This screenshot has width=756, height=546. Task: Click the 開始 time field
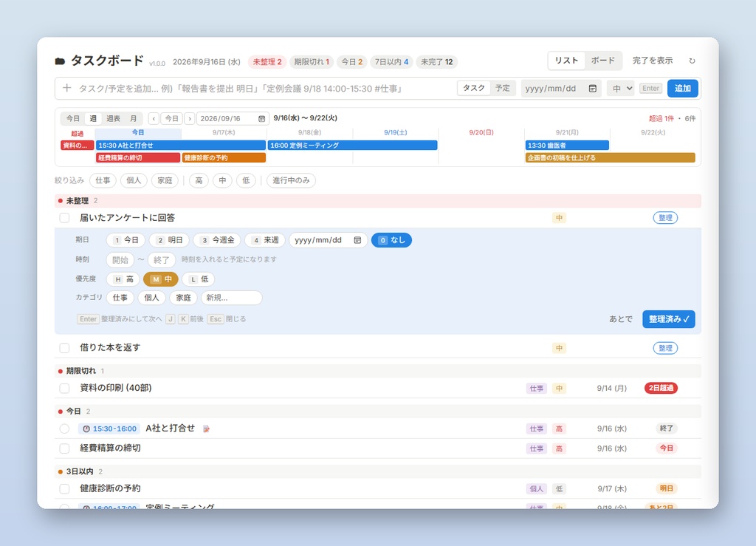tap(120, 260)
